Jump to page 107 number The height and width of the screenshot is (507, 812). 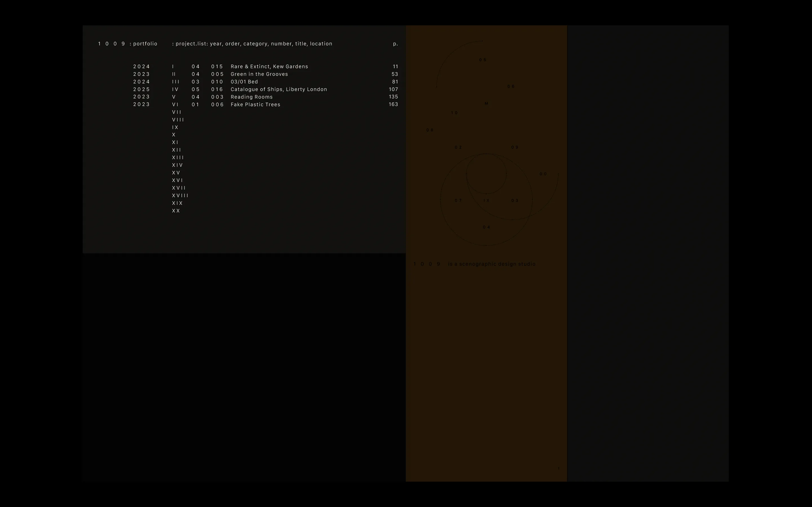click(x=393, y=89)
